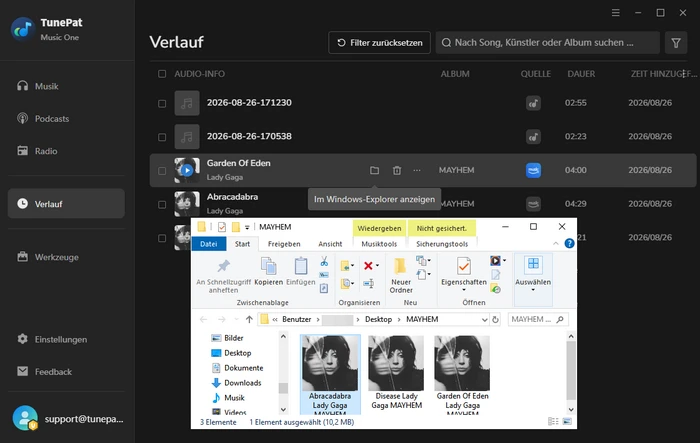Open the Verlauf page in sidebar

[66, 204]
